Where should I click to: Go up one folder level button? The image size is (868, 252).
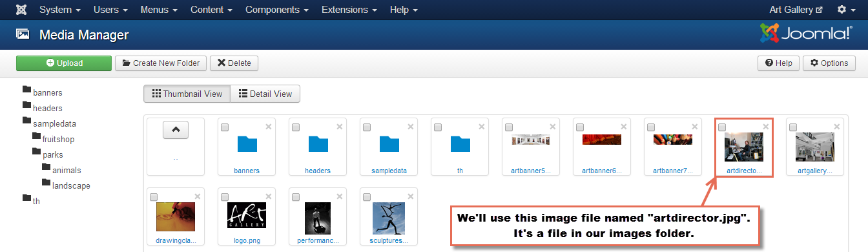pos(176,130)
